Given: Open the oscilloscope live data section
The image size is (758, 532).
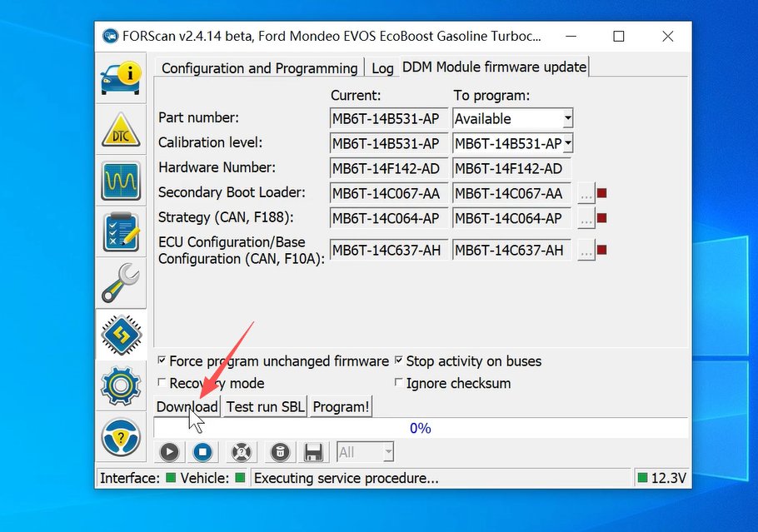Looking at the screenshot, I should click(x=121, y=181).
